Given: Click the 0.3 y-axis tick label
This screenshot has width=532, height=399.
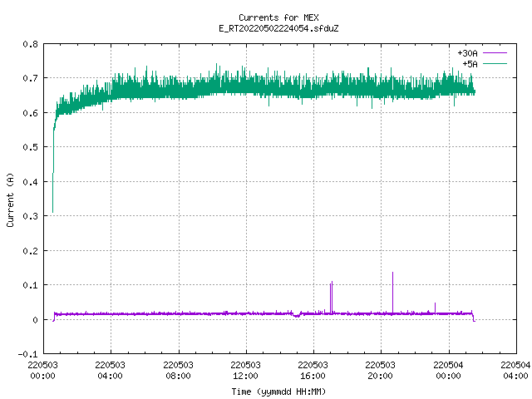Looking at the screenshot, I should pyautogui.click(x=30, y=216).
